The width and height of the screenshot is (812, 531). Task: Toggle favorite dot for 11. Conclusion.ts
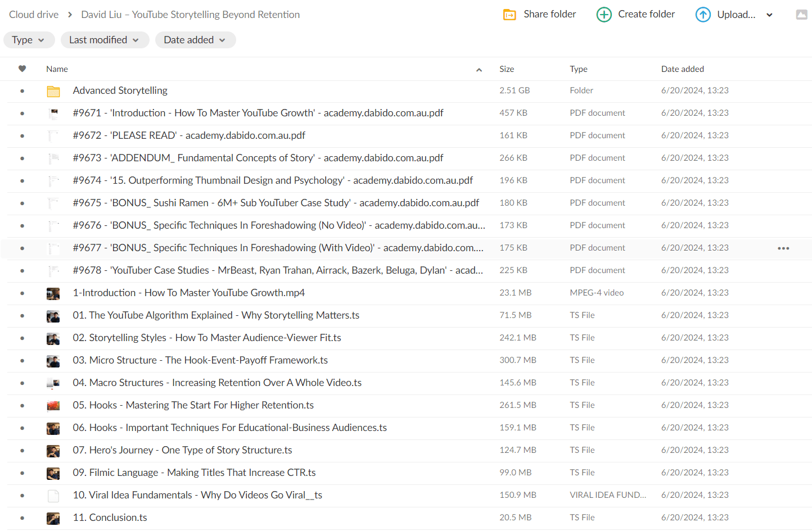(22, 518)
